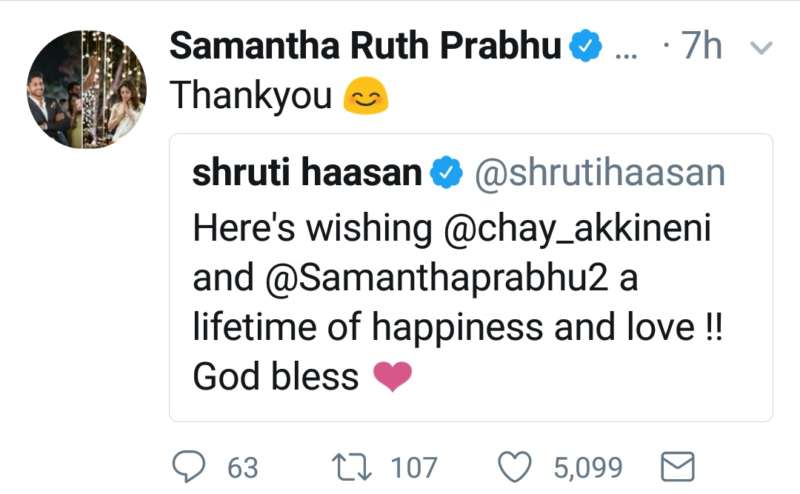The height and width of the screenshot is (494, 800).
Task: Open the shruti haasan display name
Action: coord(307,173)
